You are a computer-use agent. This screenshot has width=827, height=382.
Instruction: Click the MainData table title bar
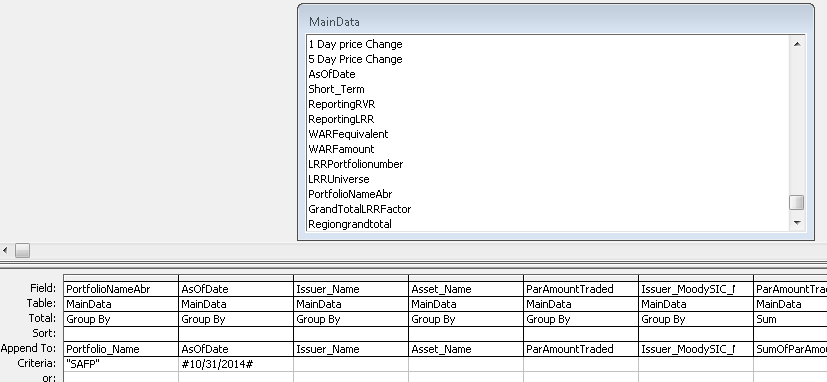coord(556,21)
